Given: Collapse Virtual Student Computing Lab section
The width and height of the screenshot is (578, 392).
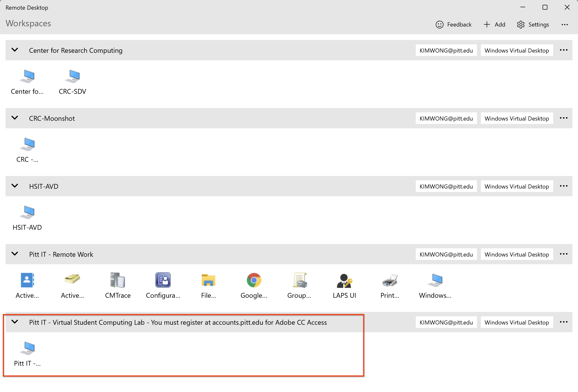Looking at the screenshot, I should point(15,322).
